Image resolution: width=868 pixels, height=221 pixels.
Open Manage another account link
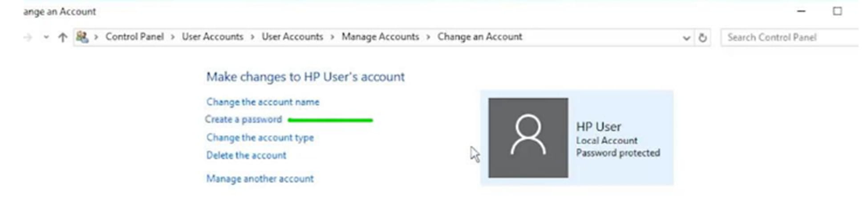[x=260, y=179]
